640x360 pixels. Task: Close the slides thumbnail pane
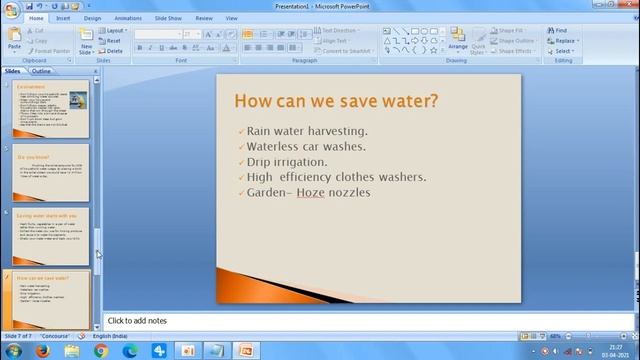96,71
